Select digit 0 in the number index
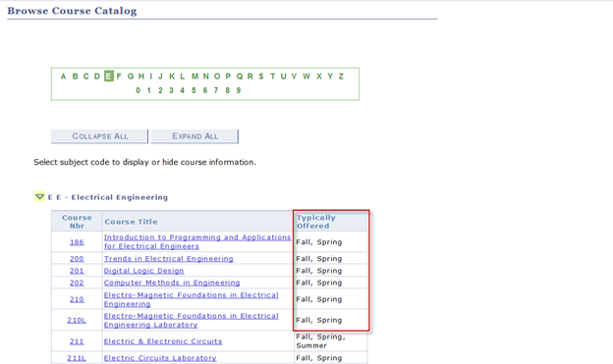This screenshot has width=613, height=364. 138,90
